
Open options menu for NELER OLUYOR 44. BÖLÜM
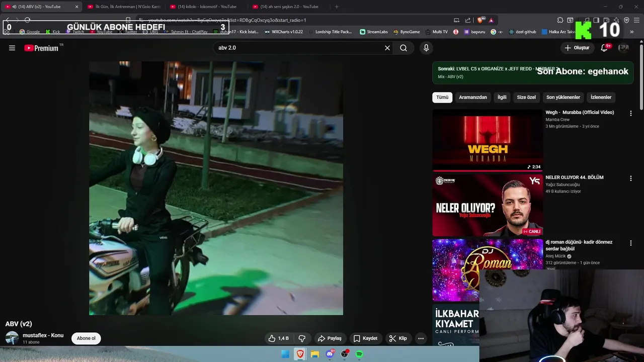point(630,178)
